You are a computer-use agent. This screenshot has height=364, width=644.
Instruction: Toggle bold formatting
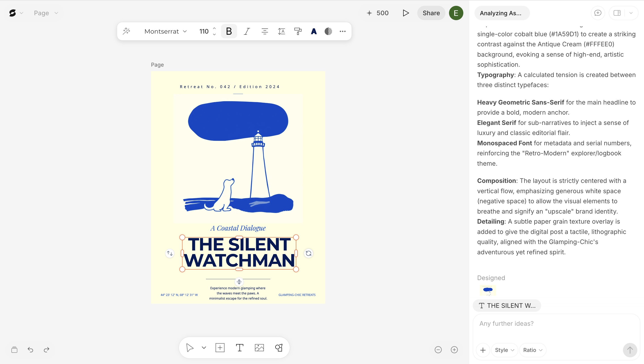[229, 31]
